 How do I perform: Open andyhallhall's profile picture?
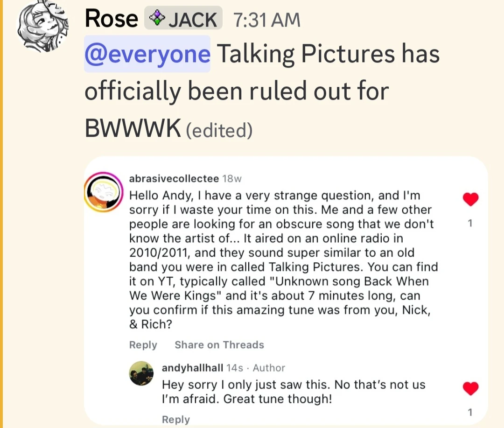pyautogui.click(x=142, y=373)
